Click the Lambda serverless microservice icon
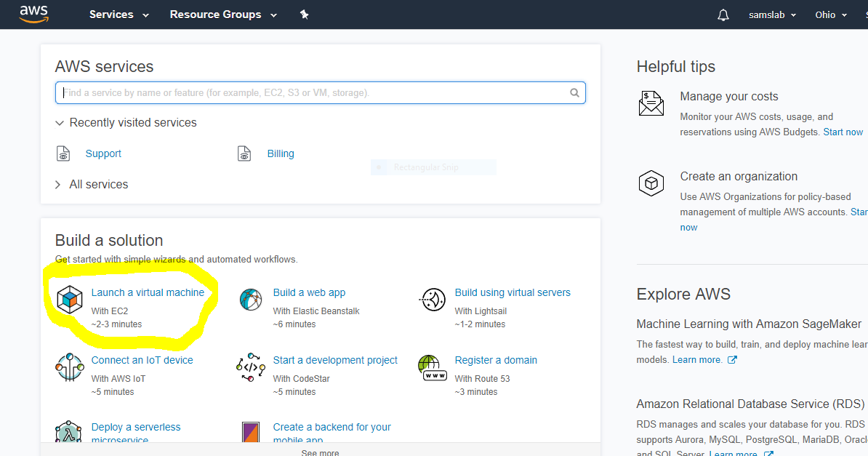The width and height of the screenshot is (868, 456). coord(68,431)
